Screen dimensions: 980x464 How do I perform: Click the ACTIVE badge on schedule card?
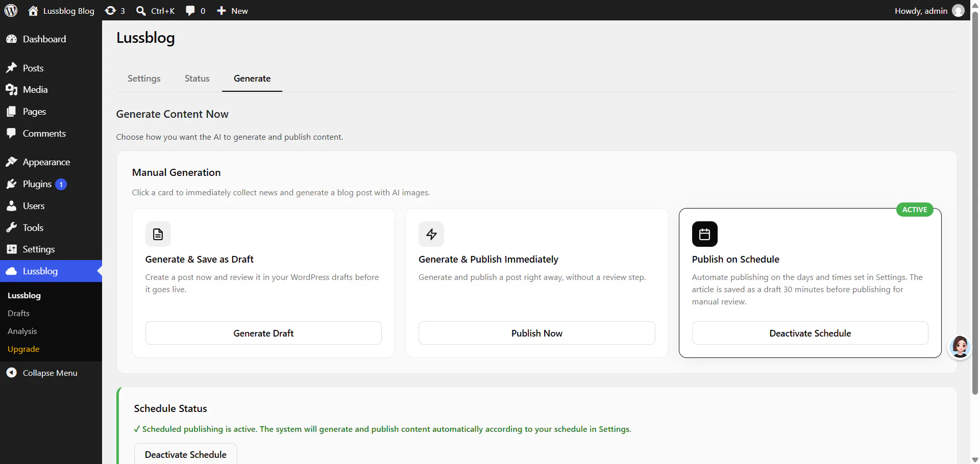click(915, 210)
